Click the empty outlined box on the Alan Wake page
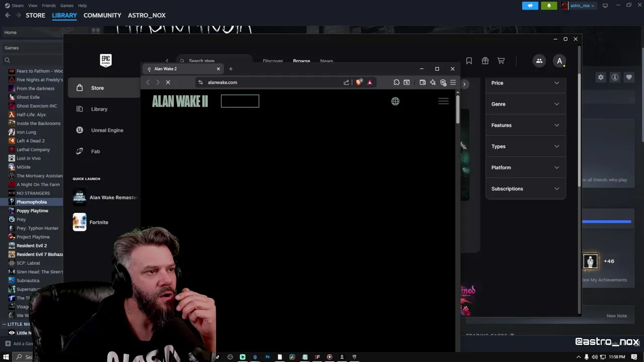Screen dimensions: 644x362 coord(240,102)
